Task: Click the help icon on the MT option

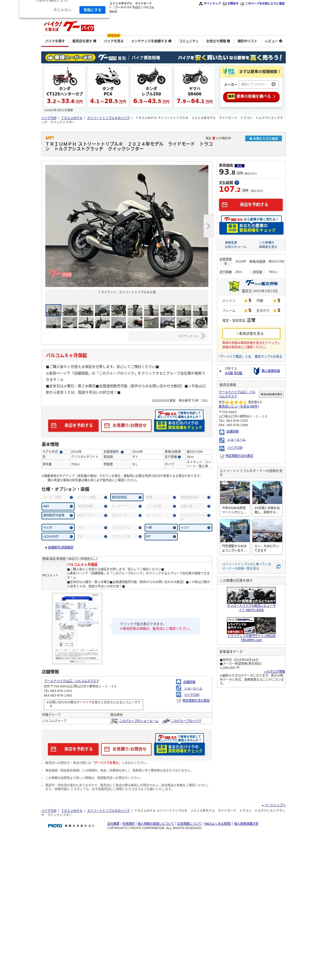Action: pyautogui.click(x=174, y=536)
